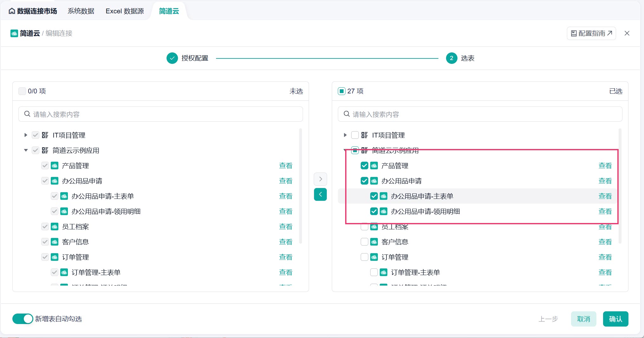The width and height of the screenshot is (644, 338).
Task: Click the selected panel search field
Action: [480, 114]
